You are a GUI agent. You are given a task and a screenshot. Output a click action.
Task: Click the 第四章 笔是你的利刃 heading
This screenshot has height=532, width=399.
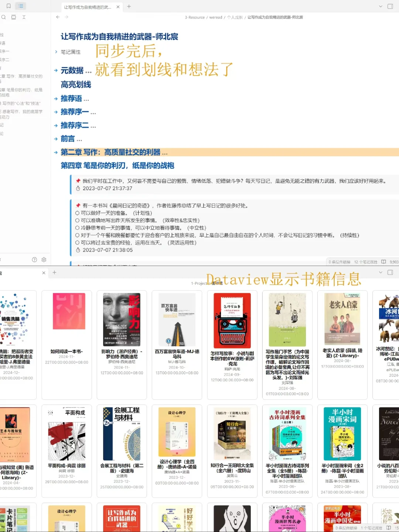pos(117,166)
